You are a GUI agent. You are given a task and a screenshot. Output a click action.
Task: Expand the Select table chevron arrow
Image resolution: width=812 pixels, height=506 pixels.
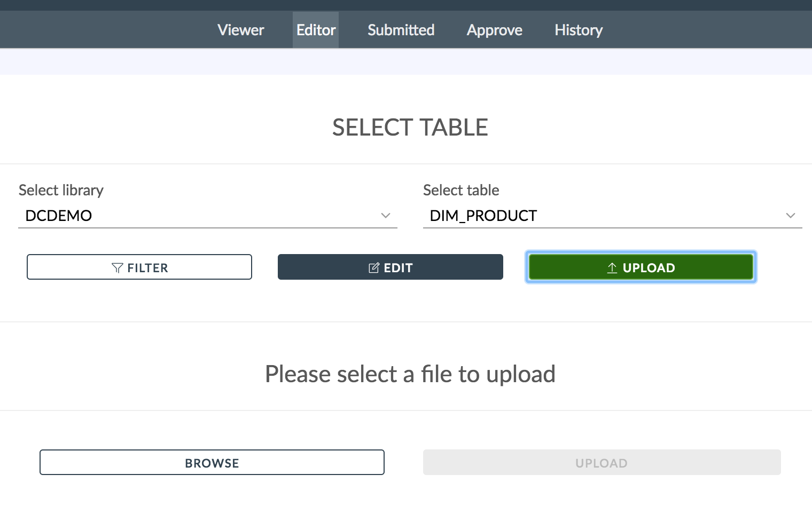coord(791,216)
